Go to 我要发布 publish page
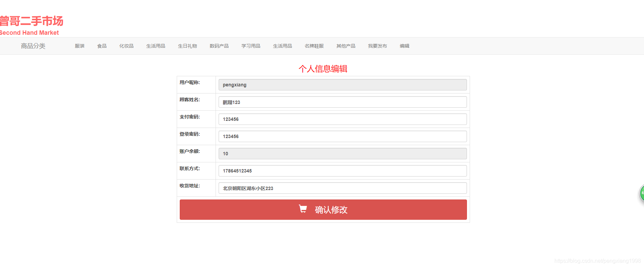 (x=378, y=46)
